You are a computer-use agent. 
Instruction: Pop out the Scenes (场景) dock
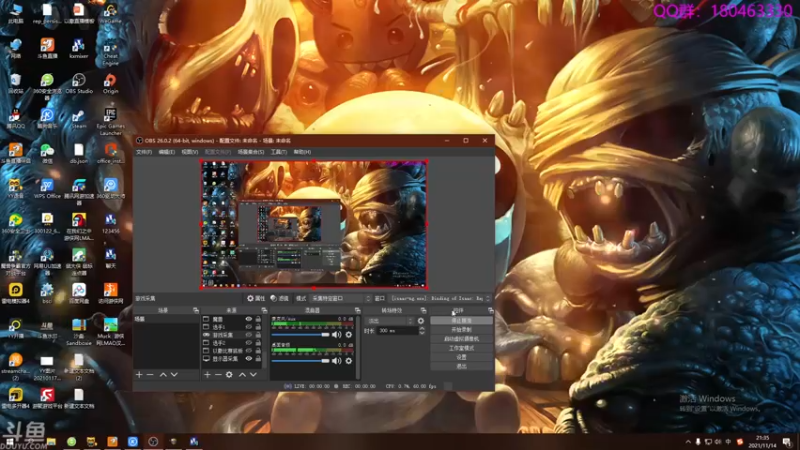(x=195, y=310)
